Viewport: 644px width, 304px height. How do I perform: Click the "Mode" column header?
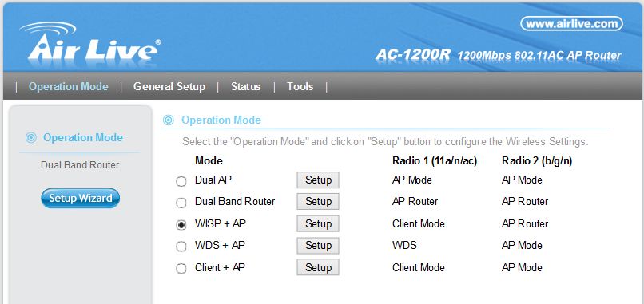209,161
